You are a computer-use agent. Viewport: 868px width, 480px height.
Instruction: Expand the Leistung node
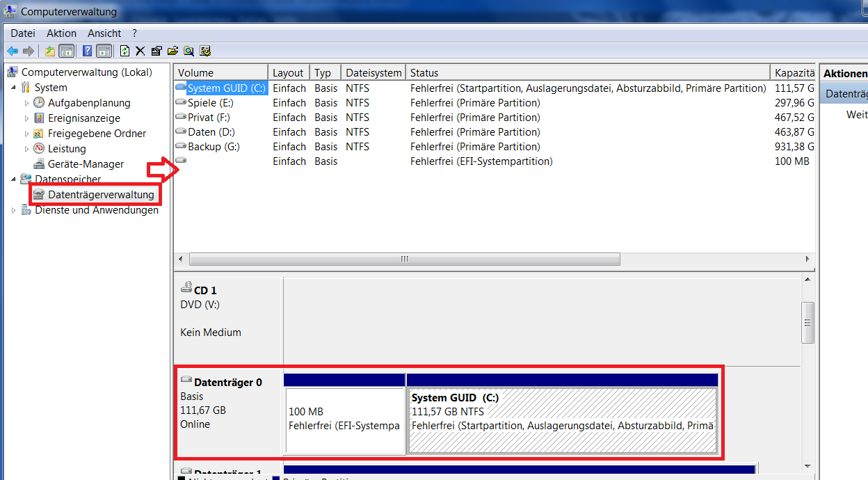pyautogui.click(x=27, y=149)
